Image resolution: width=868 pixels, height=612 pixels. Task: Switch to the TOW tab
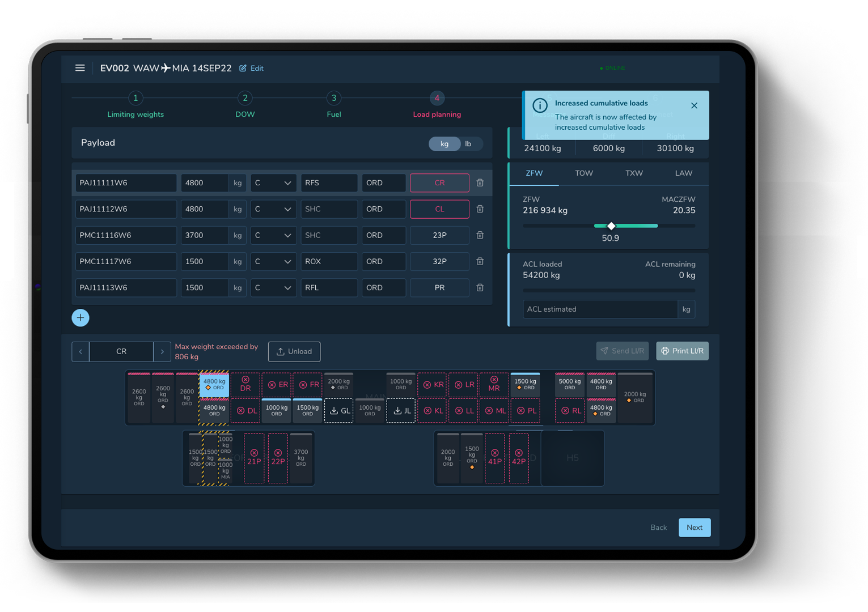pos(584,173)
